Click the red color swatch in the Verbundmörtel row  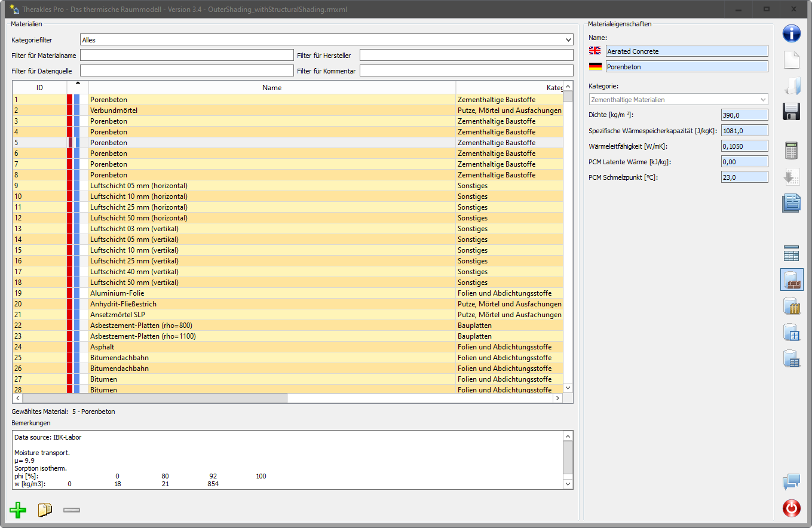coord(70,110)
